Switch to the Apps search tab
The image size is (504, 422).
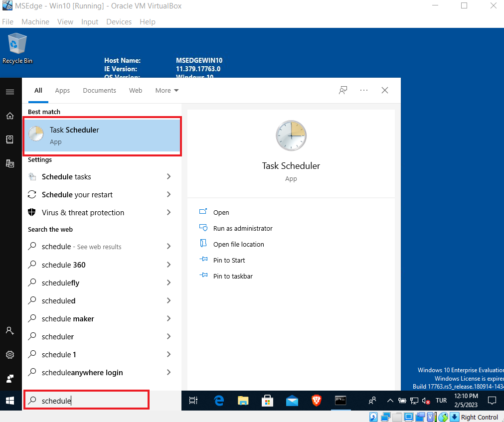coord(62,90)
